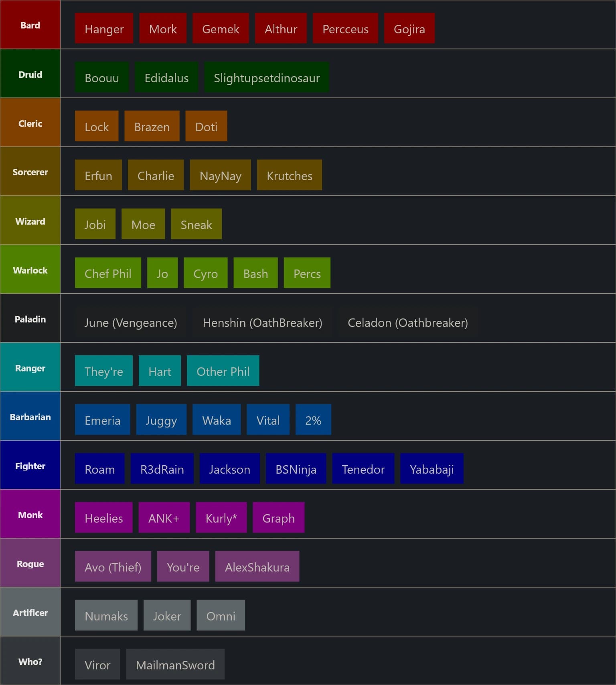Click the Brazen item in Cleric row
The height and width of the screenshot is (685, 616).
pyautogui.click(x=152, y=126)
